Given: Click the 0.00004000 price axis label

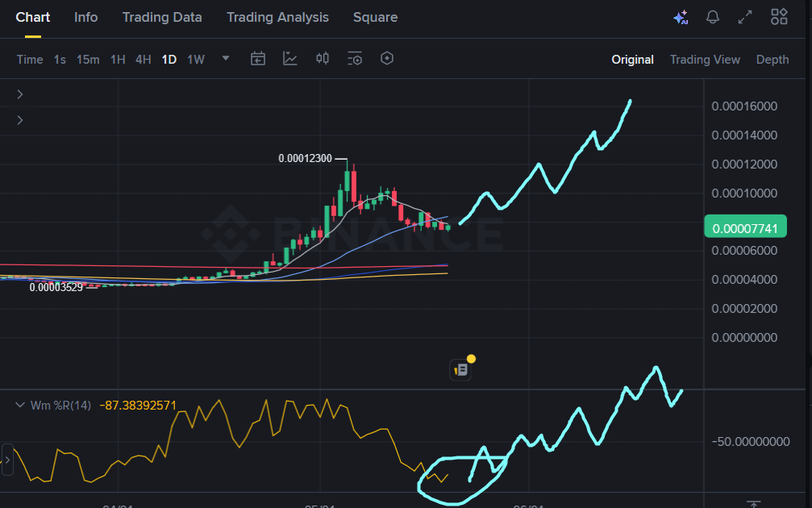Looking at the screenshot, I should point(744,280).
